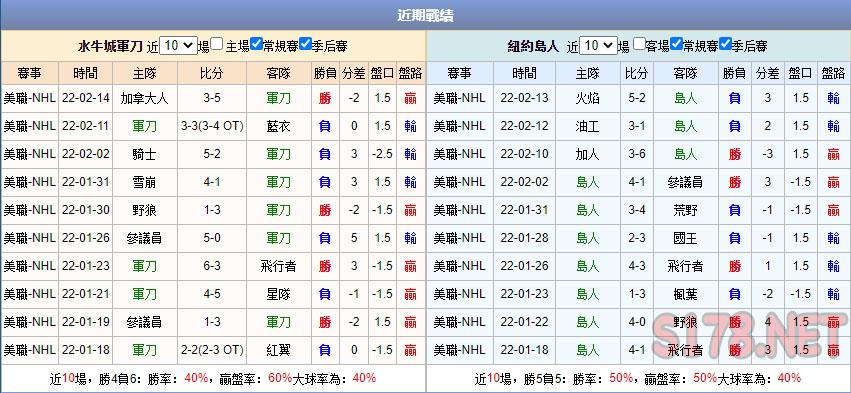Click the 近期戰績 section title
Viewport: 851px width, 393px height.
425,16
